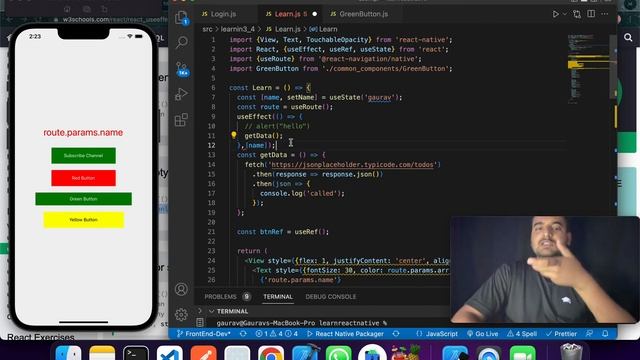Tap the Subscribe Channel button in simulator

pos(83,156)
